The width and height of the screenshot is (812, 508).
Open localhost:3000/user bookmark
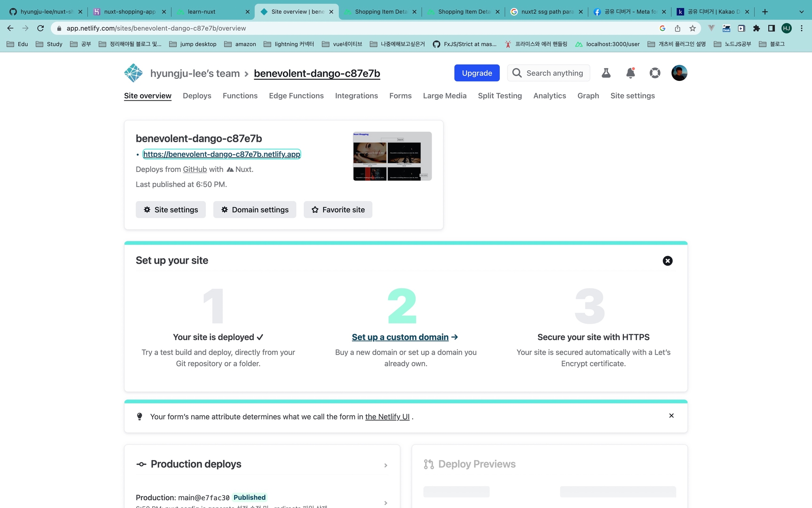point(607,44)
